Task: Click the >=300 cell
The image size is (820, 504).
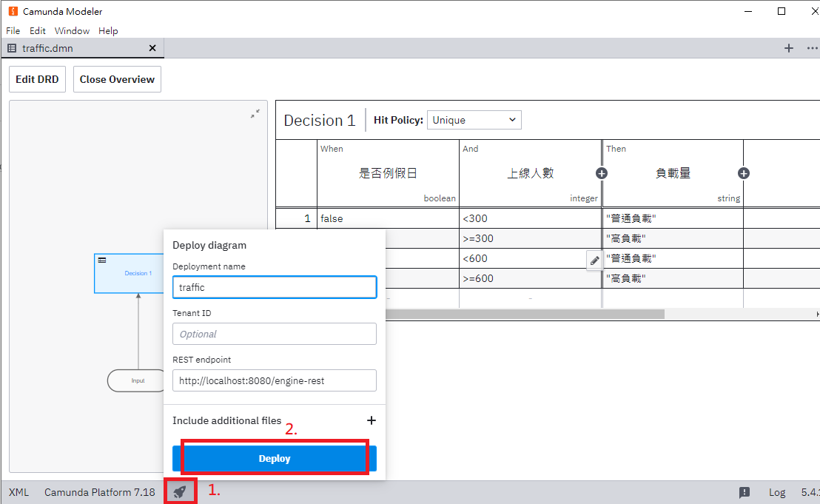Action: click(x=531, y=238)
